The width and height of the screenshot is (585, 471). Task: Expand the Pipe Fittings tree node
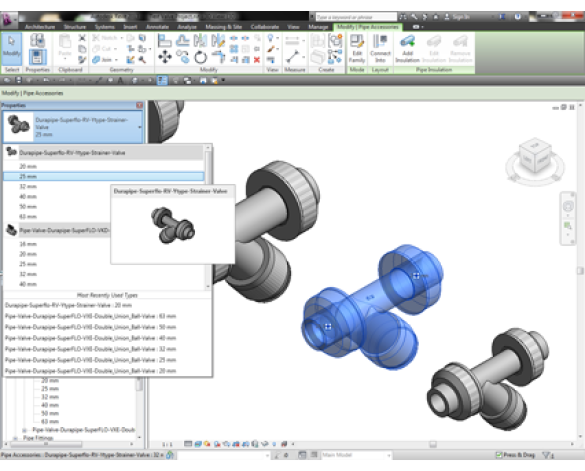[x=15, y=438]
